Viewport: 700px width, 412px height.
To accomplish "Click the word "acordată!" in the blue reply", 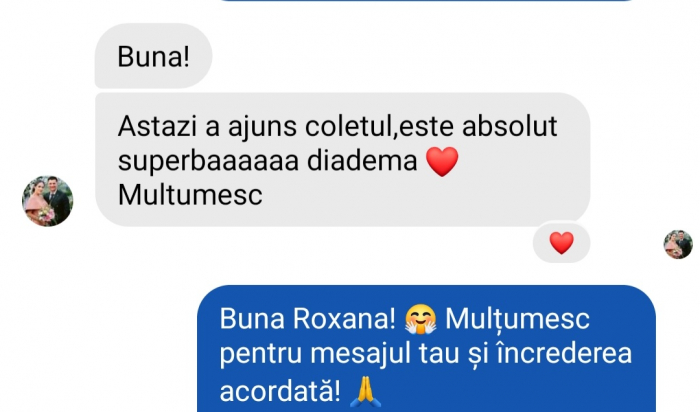I will (280, 391).
